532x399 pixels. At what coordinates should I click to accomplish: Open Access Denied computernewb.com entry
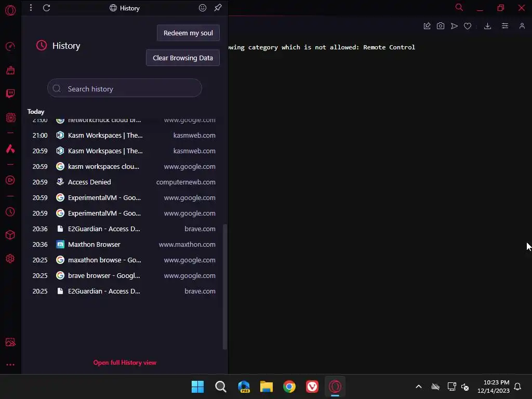124,182
